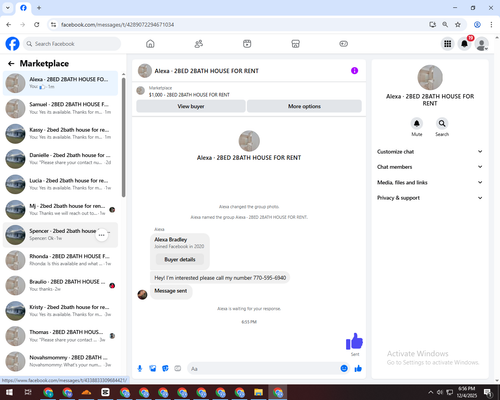Send a voice clip microphone icon
Image resolution: width=500 pixels, height=400 pixels.
point(140,368)
